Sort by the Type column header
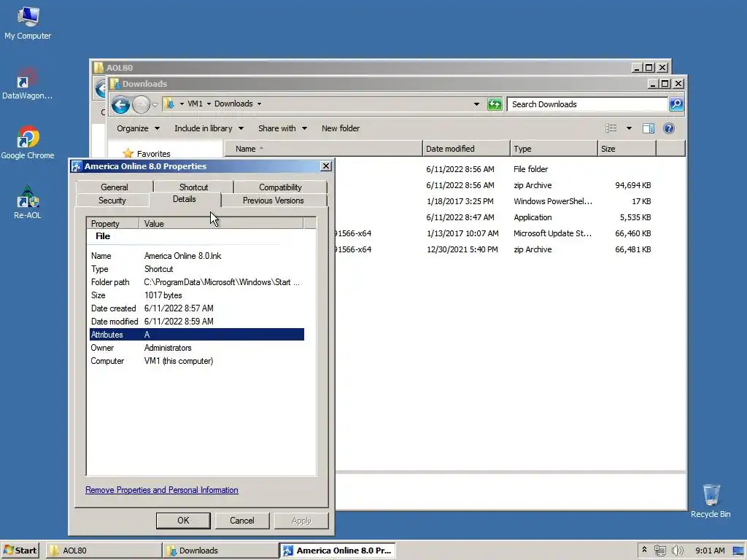 coord(554,149)
